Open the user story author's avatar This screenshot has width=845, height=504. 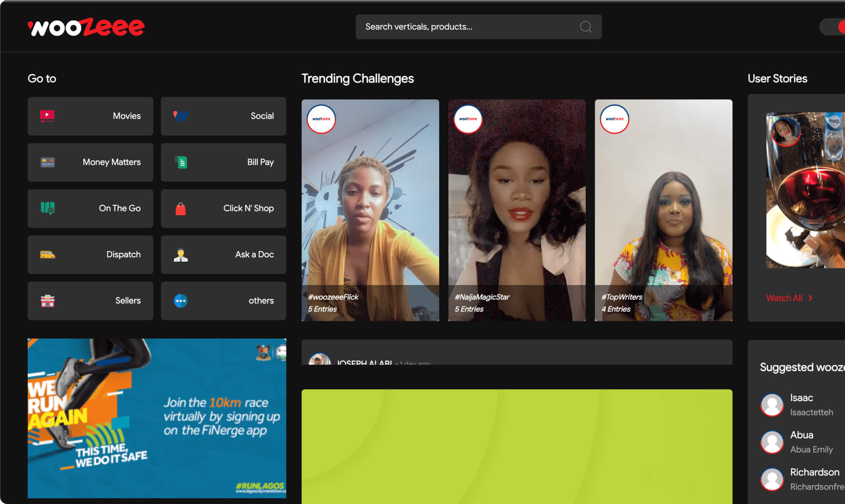click(785, 132)
